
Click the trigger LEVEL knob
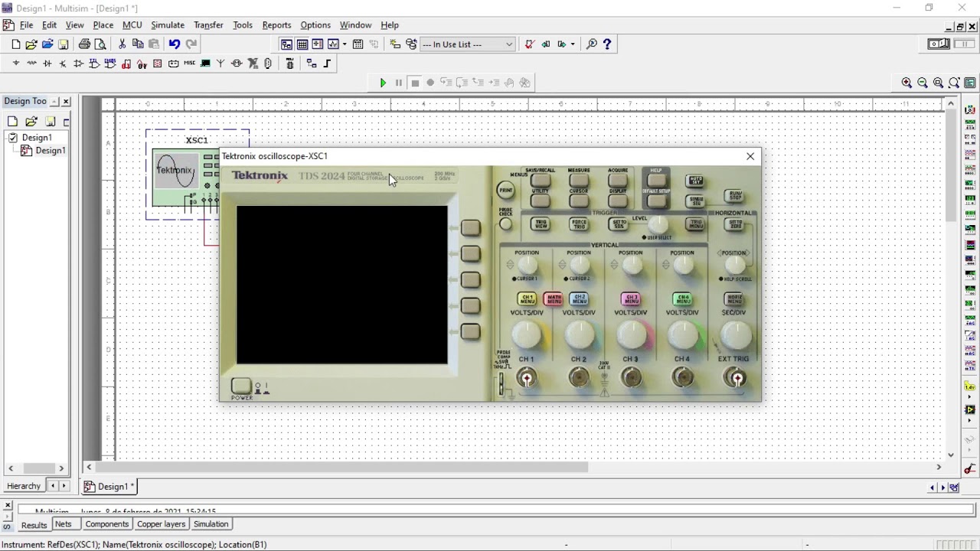[x=658, y=225]
